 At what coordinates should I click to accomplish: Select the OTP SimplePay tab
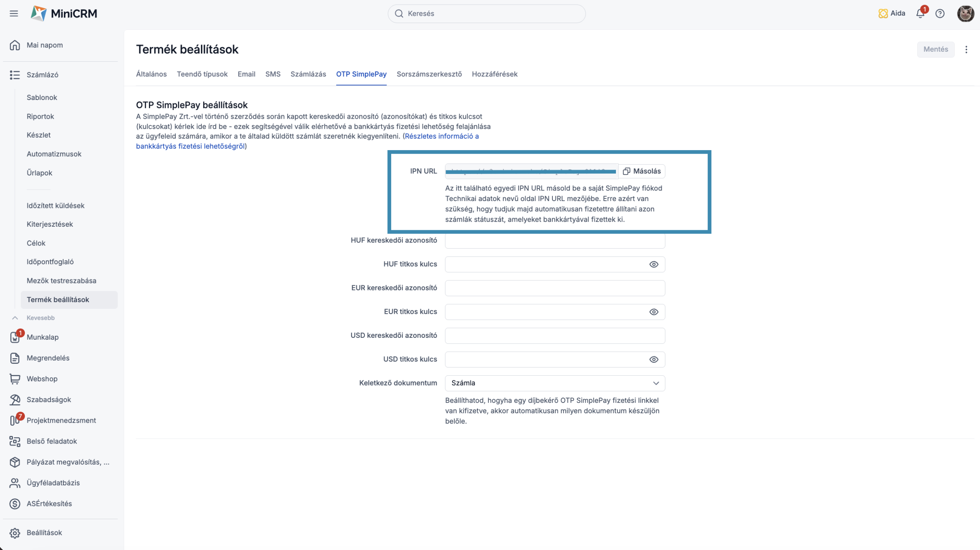pos(361,74)
